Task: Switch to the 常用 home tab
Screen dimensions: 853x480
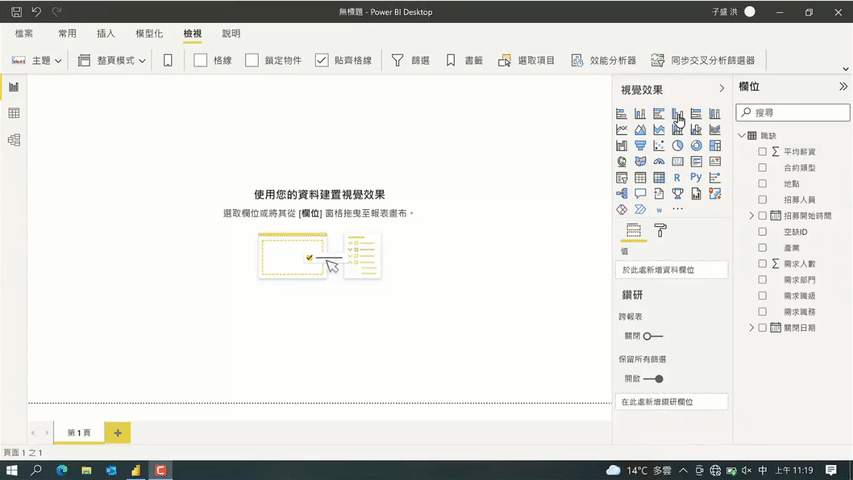Action: coord(67,34)
